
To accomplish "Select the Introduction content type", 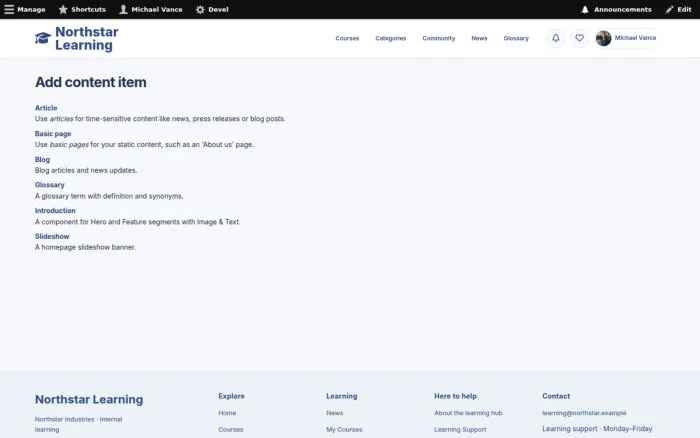I will pyautogui.click(x=55, y=211).
